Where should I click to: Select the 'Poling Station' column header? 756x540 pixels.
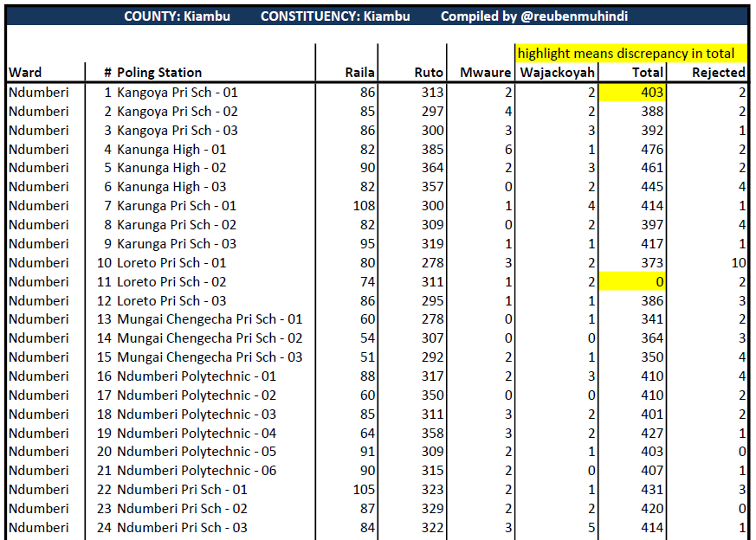click(x=159, y=72)
